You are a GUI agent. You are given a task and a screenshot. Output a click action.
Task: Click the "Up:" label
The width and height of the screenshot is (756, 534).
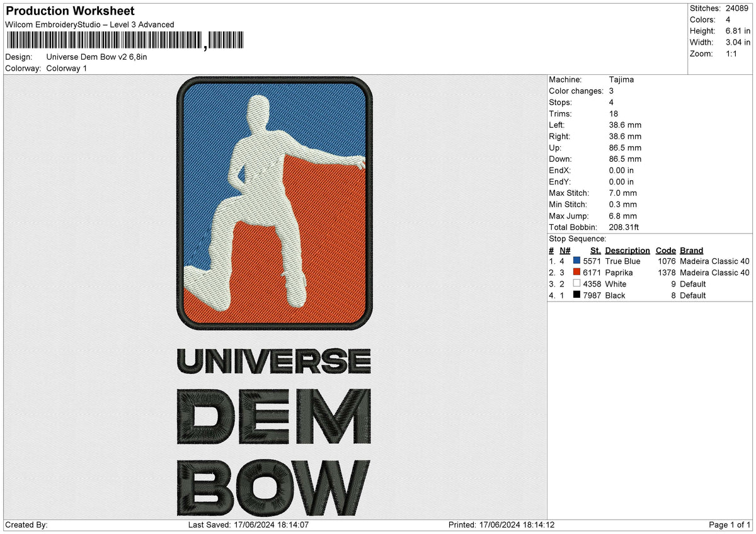click(x=556, y=147)
